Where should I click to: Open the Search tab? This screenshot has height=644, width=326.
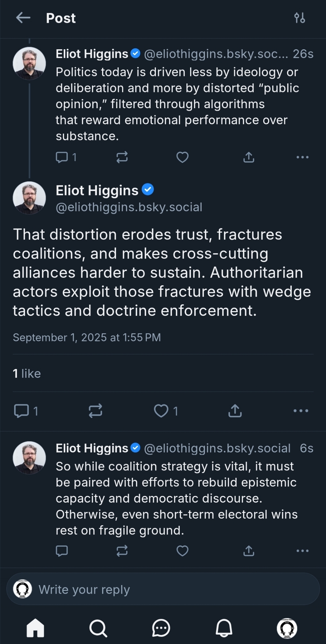[98, 628]
